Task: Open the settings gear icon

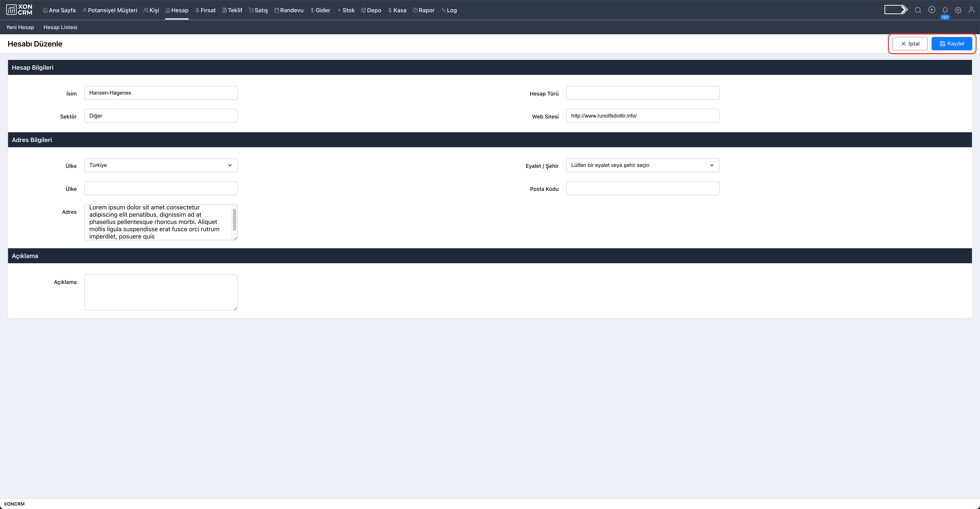Action: (x=958, y=10)
